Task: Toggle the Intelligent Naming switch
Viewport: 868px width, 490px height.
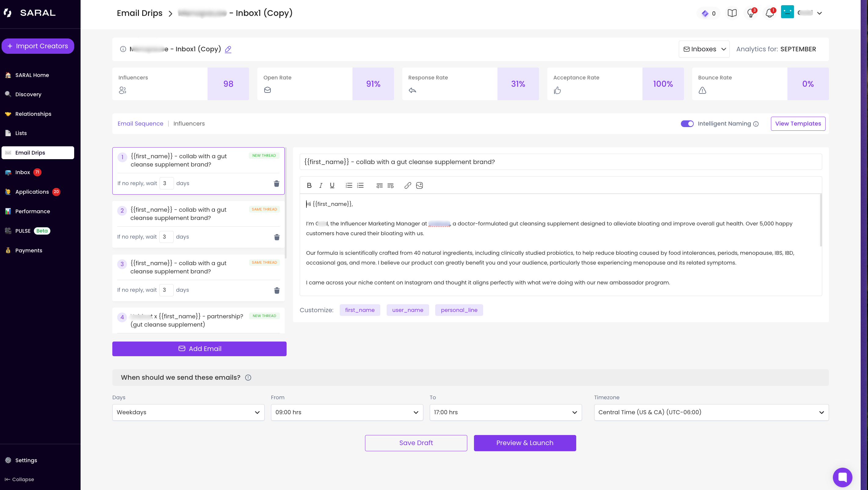Action: click(687, 124)
